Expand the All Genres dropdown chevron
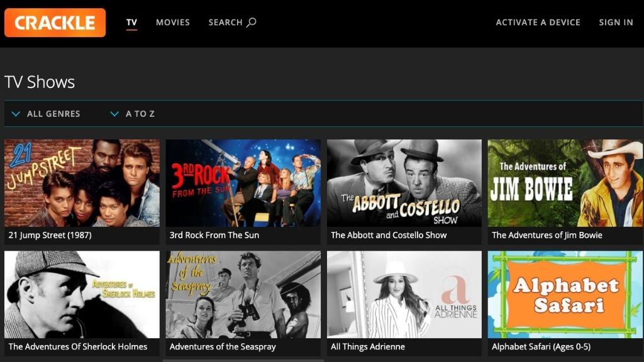 tap(16, 114)
